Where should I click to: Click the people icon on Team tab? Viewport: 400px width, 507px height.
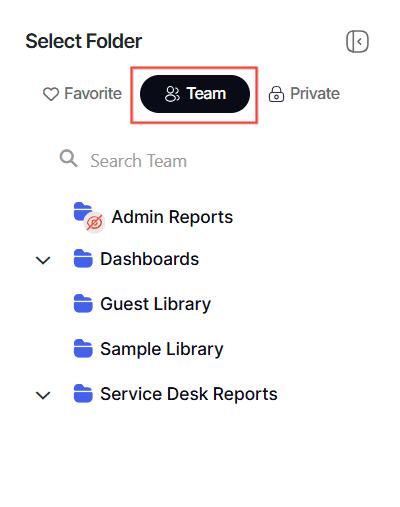(x=172, y=94)
